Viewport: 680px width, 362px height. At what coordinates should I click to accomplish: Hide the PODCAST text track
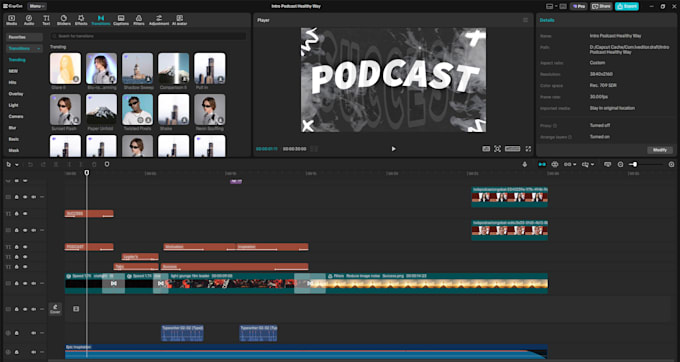25,247
